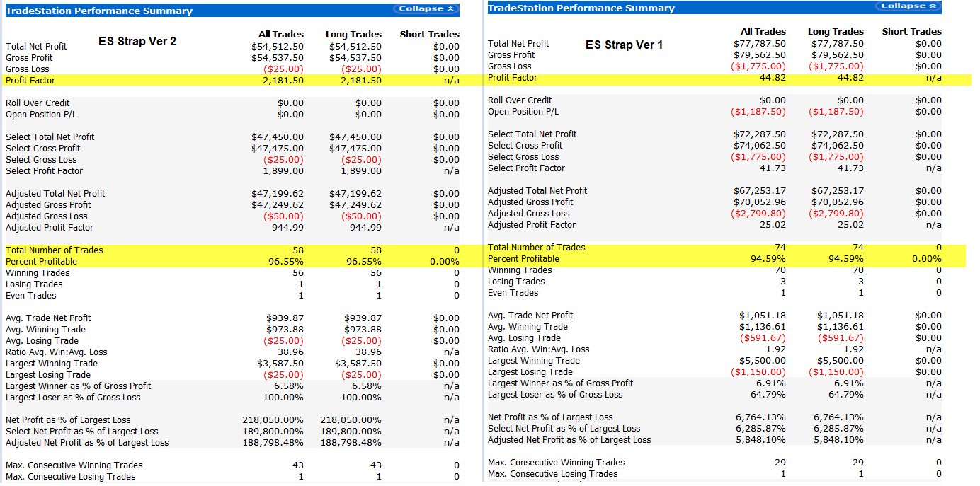Select Losing Trades label in Ver 1
980x486 pixels.
516,281
